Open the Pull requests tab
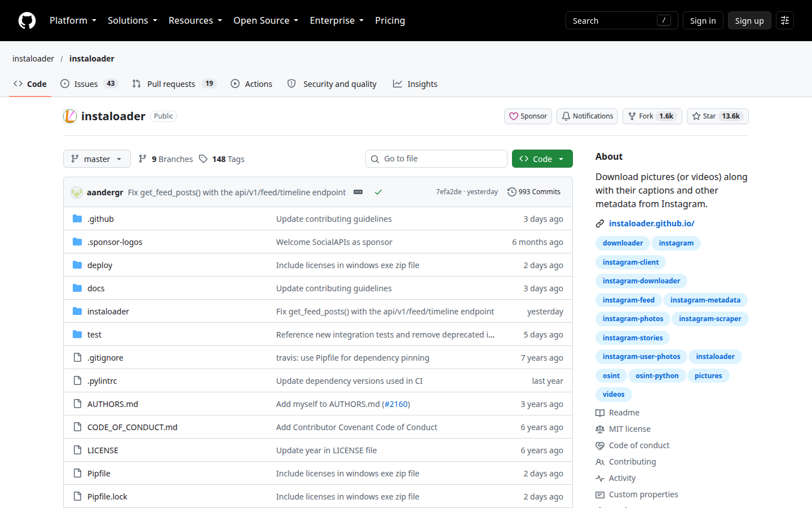This screenshot has width=812, height=508. tap(174, 84)
